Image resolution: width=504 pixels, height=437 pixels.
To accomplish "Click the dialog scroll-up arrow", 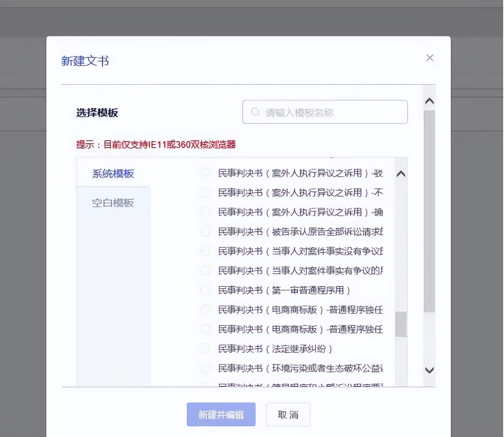I will (429, 101).
